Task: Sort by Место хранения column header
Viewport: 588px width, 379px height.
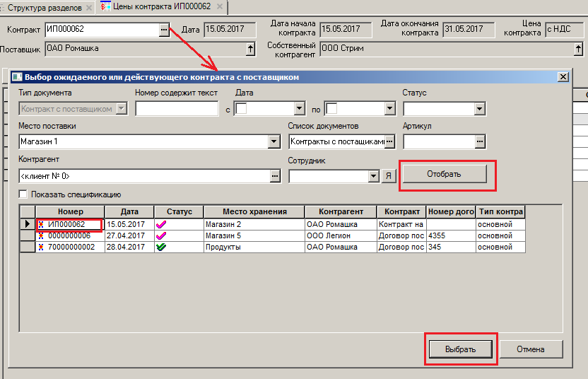Action: tap(254, 211)
